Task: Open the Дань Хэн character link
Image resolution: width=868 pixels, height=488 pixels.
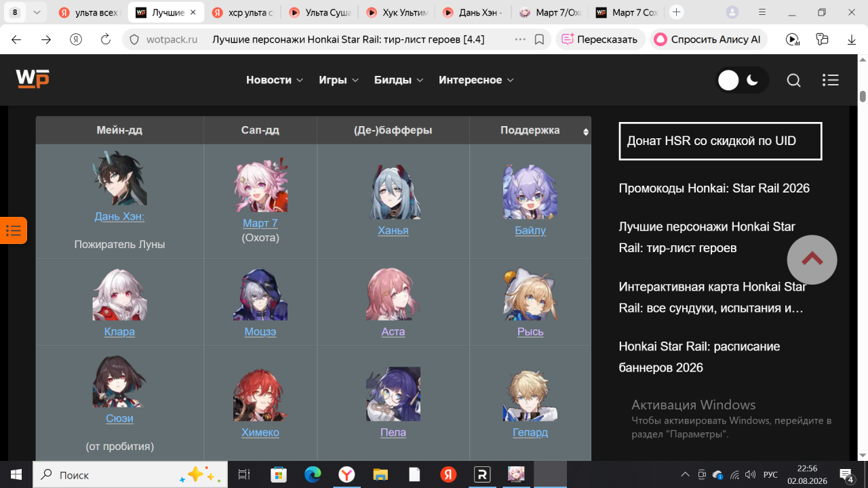Action: [119, 216]
